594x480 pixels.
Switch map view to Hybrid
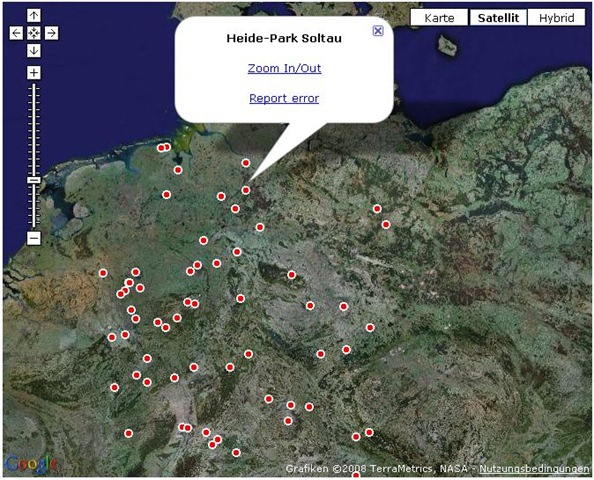click(556, 18)
